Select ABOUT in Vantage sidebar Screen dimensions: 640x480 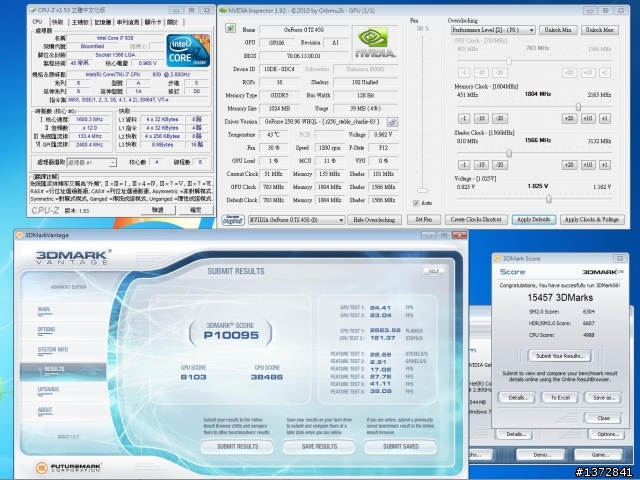coord(44,410)
